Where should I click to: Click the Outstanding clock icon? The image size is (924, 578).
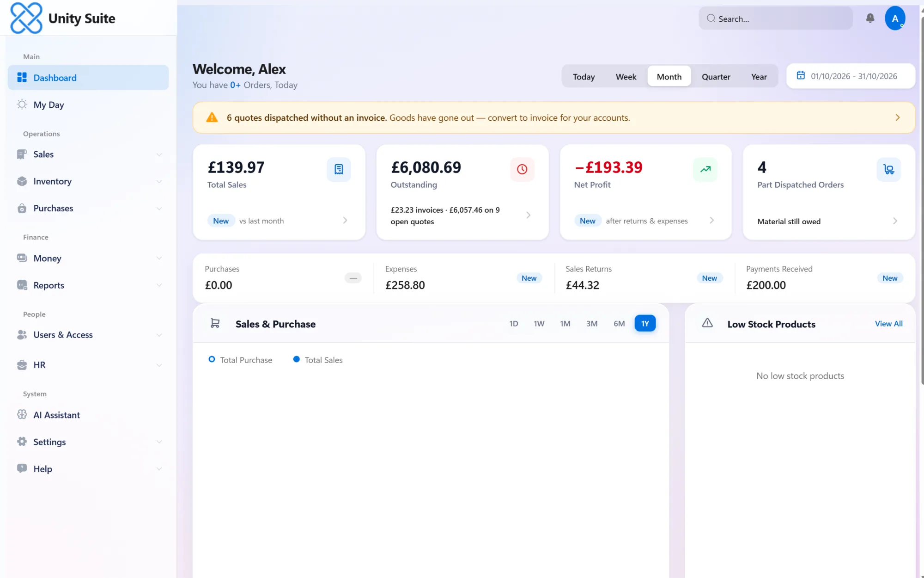point(522,169)
